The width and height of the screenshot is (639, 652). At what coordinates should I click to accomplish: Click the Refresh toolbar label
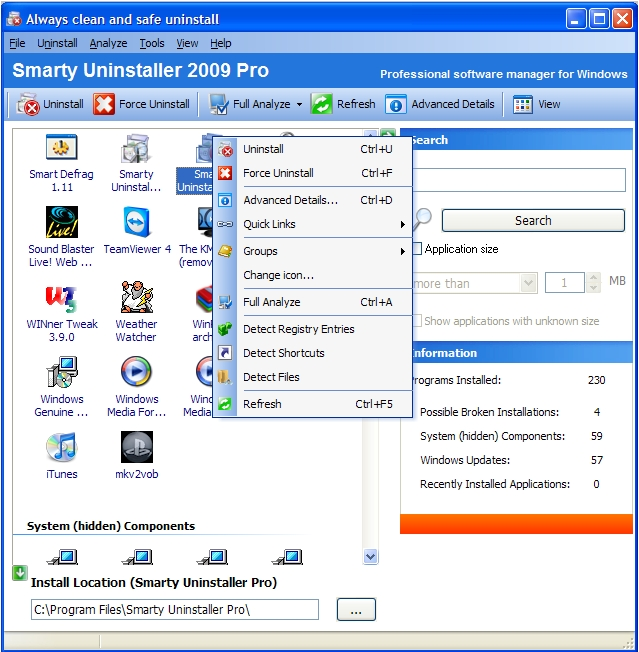(356, 104)
